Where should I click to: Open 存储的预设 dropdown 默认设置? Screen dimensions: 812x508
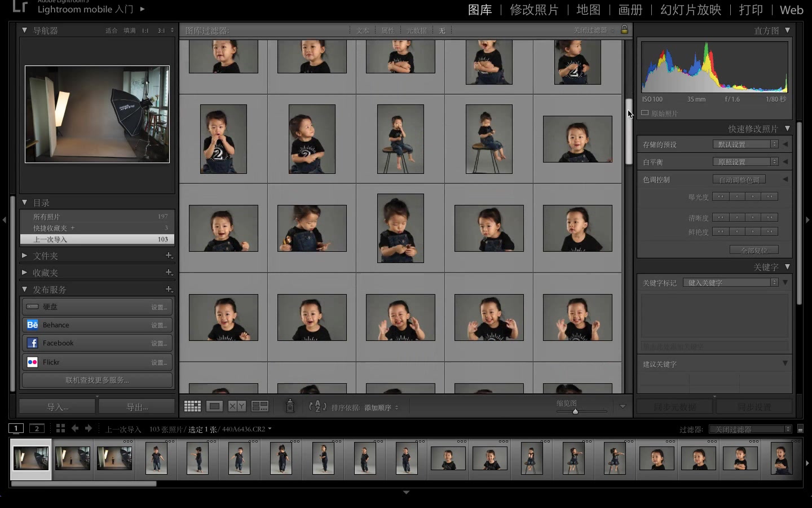point(745,144)
